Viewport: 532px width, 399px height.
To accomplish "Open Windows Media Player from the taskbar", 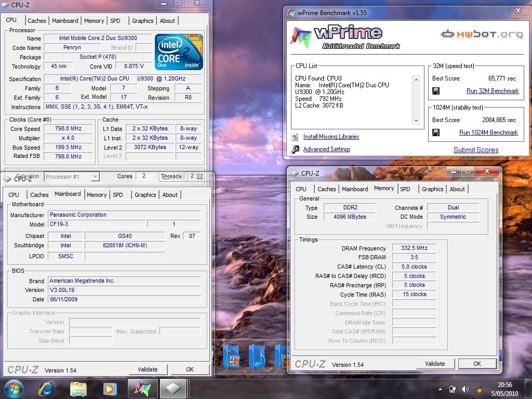I will 110,389.
